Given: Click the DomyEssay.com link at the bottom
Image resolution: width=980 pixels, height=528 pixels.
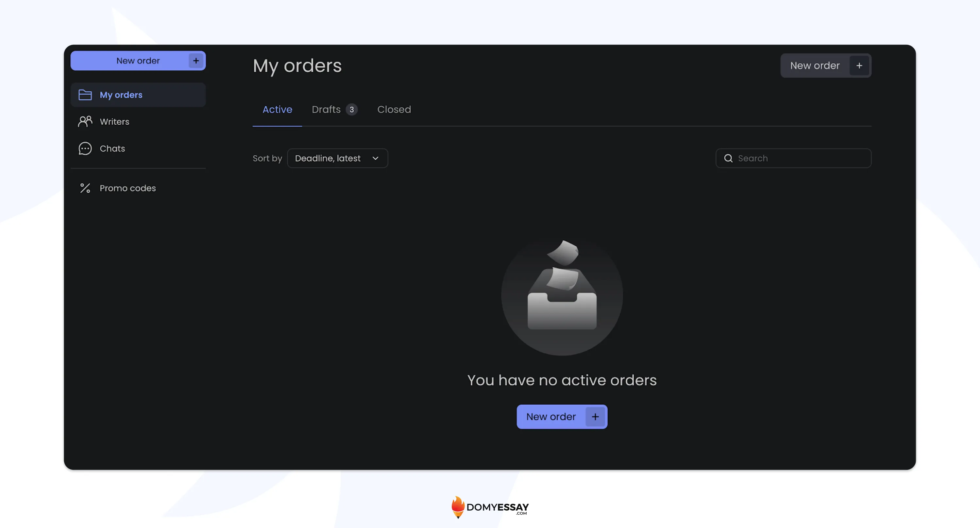Looking at the screenshot, I should point(497,507).
